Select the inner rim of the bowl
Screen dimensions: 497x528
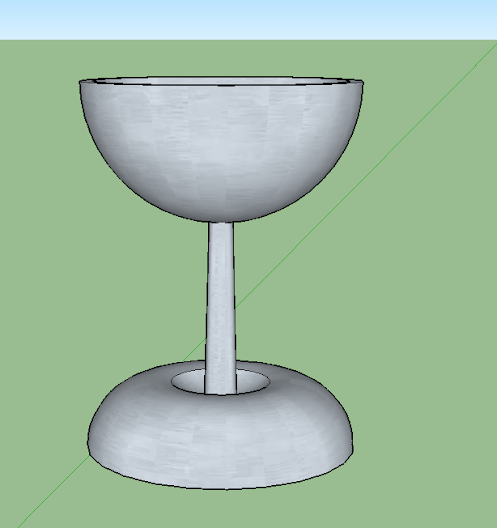(221, 81)
